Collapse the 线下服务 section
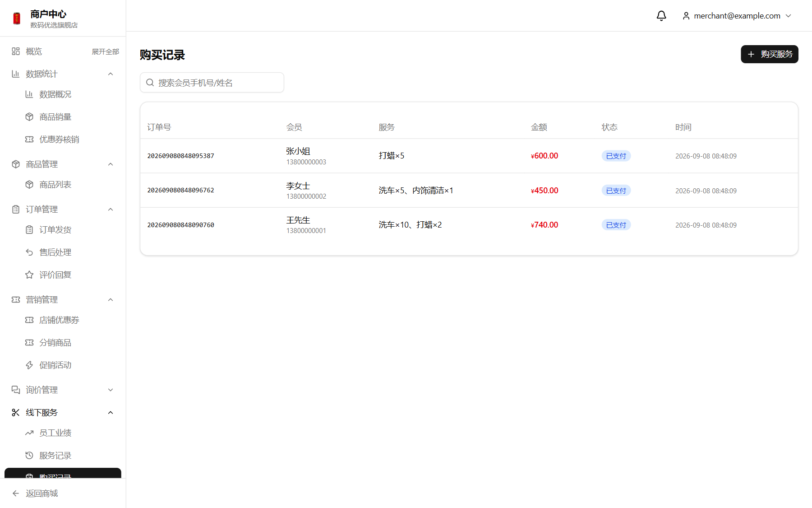812x508 pixels. point(111,413)
